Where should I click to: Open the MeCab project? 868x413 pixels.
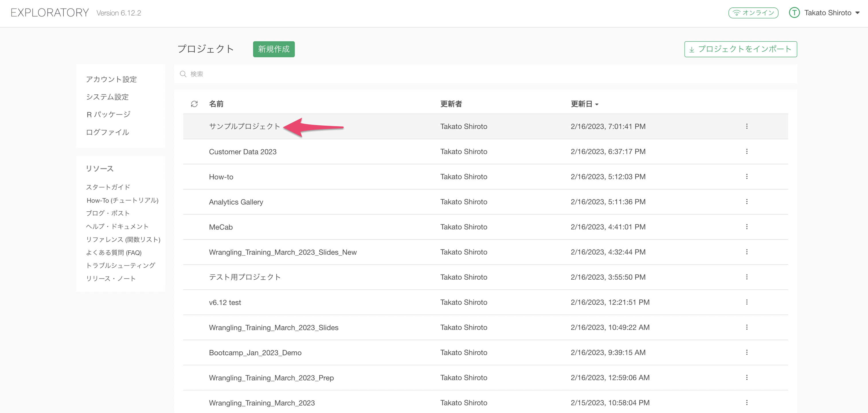tap(221, 227)
